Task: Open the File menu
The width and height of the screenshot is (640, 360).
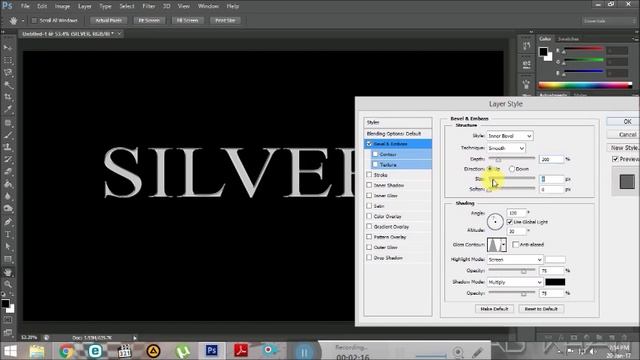Action: [25, 6]
